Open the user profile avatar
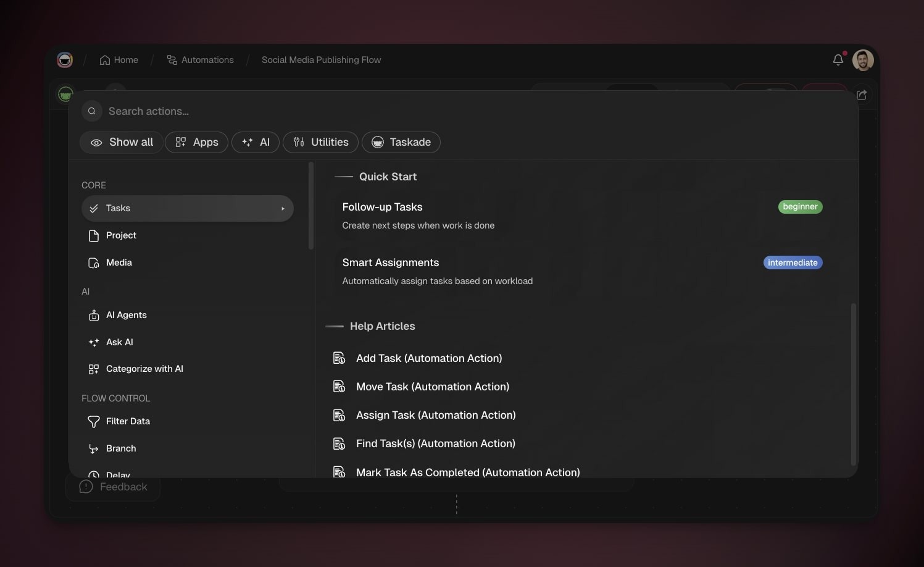 [862, 60]
